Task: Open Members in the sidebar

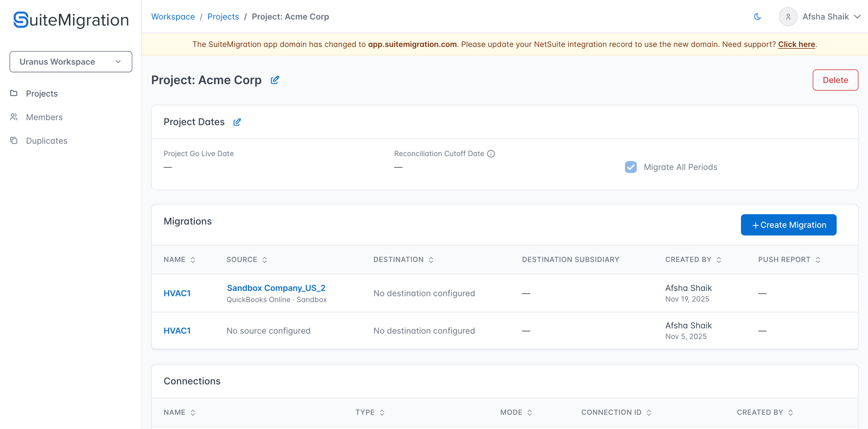Action: [44, 117]
